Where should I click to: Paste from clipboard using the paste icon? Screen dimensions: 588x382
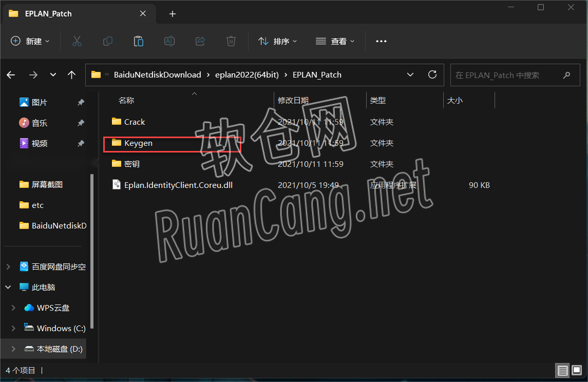[x=138, y=41]
